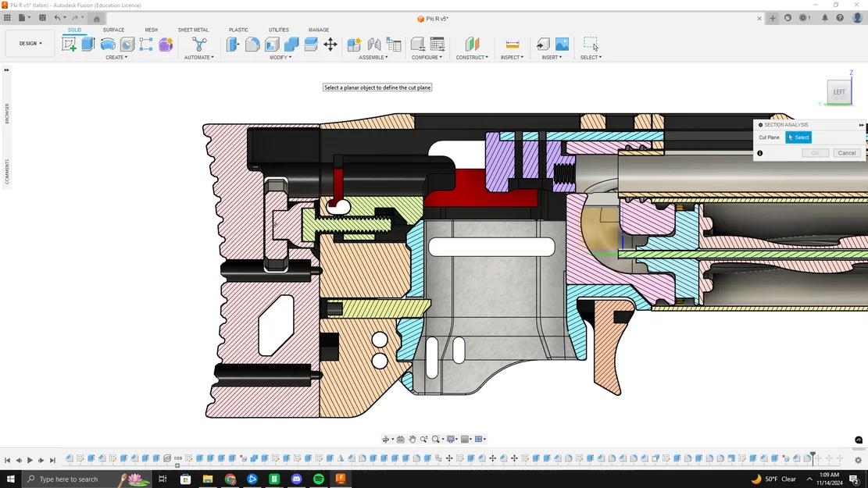This screenshot has width=868, height=488.
Task: Cancel the Section Analysis dialog
Action: (846, 153)
